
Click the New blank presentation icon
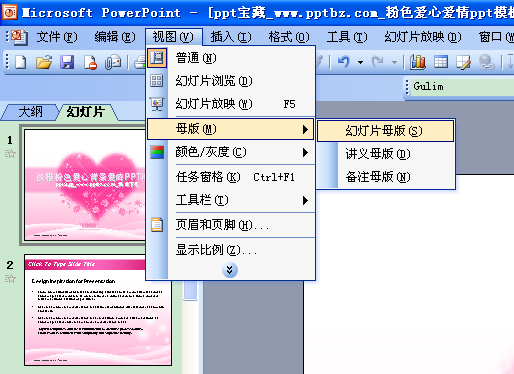click(21, 62)
